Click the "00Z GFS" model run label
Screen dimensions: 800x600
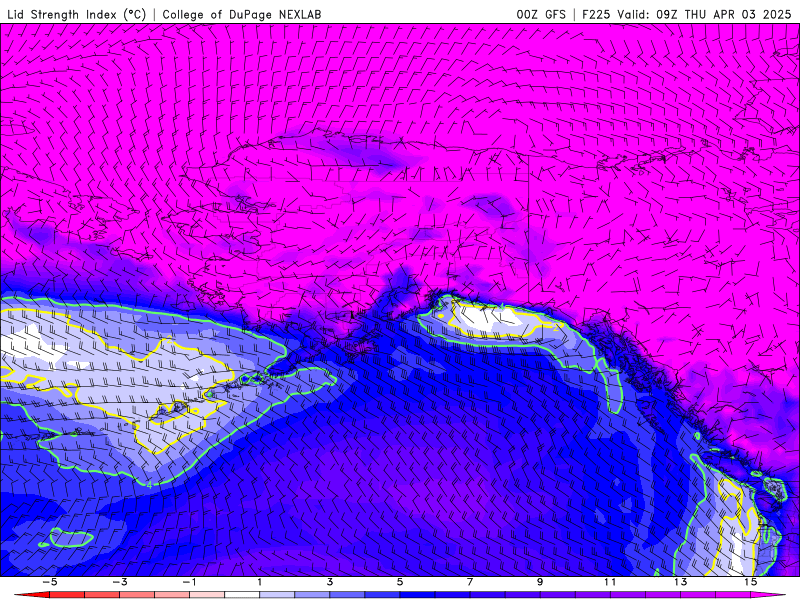pyautogui.click(x=541, y=14)
